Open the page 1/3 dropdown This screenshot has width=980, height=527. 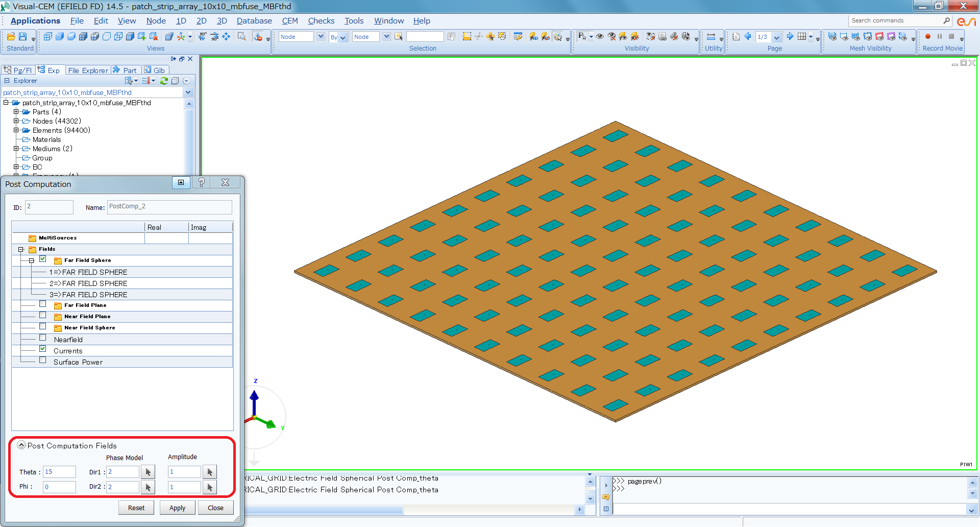click(x=777, y=37)
